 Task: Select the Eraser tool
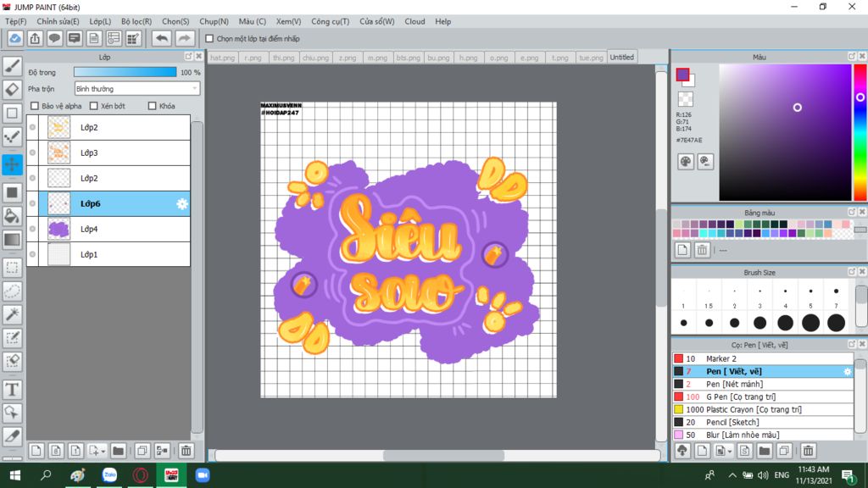[12, 90]
